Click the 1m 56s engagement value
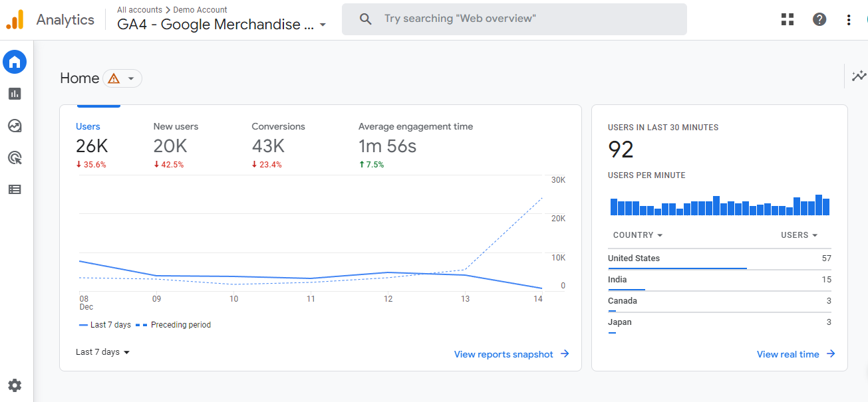 tap(387, 146)
